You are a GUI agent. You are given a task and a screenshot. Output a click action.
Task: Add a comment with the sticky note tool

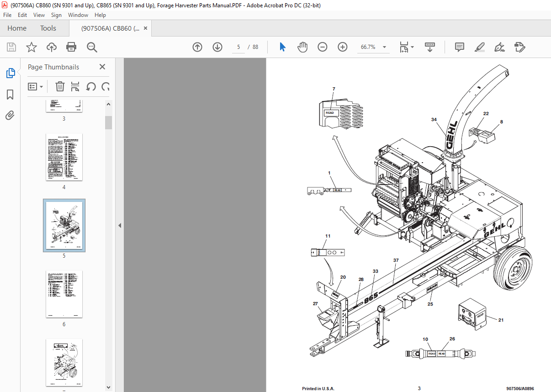pyautogui.click(x=460, y=47)
